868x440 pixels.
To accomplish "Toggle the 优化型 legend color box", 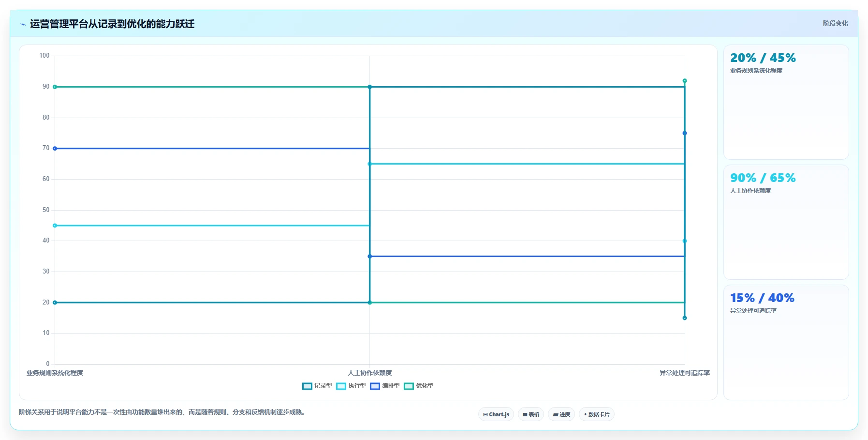I will (409, 386).
